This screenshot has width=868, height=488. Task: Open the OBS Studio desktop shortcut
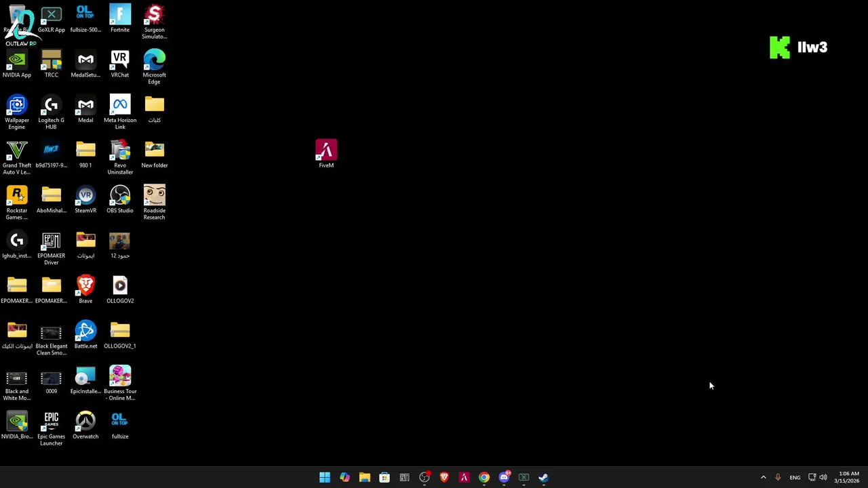click(x=120, y=200)
